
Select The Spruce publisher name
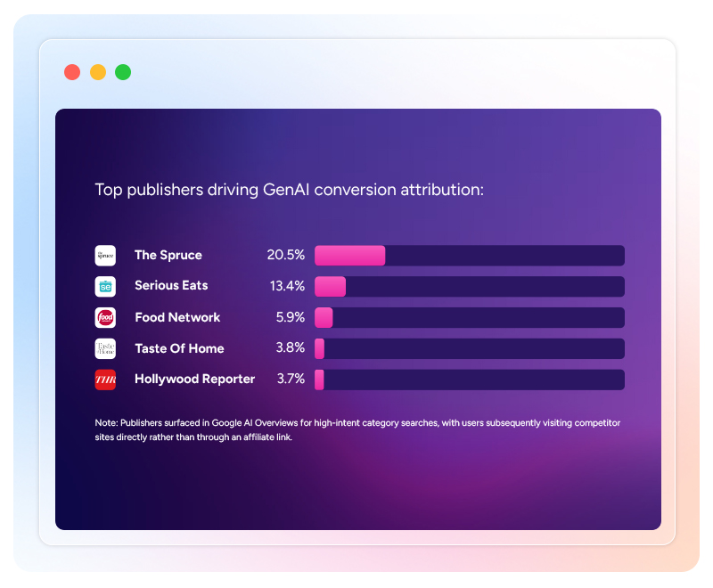point(168,256)
